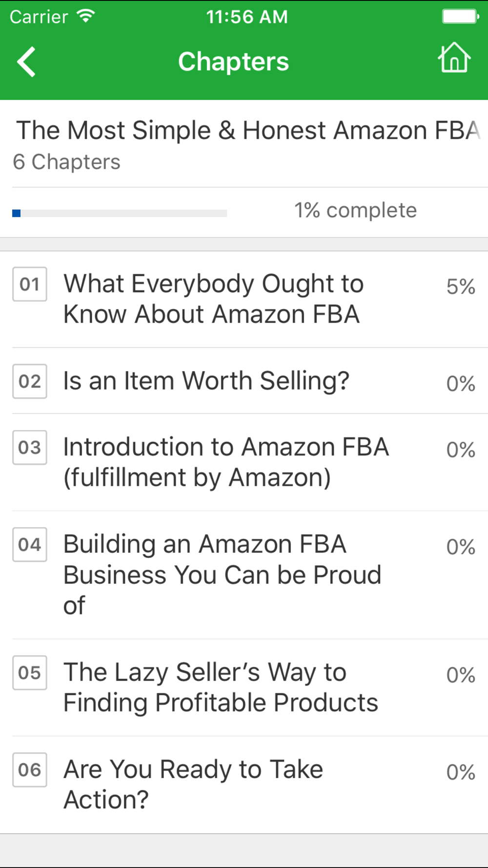The width and height of the screenshot is (488, 868).
Task: Open chapter What Everybody Ought to Know
Action: 244,299
